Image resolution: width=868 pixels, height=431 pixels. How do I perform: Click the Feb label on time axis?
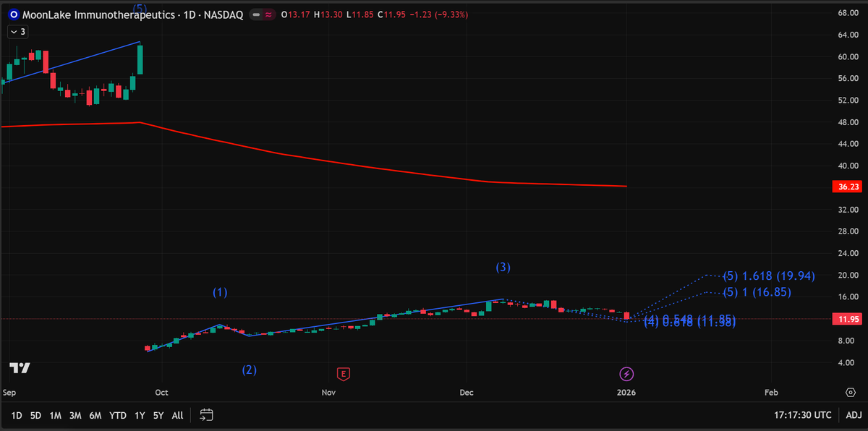click(x=771, y=393)
